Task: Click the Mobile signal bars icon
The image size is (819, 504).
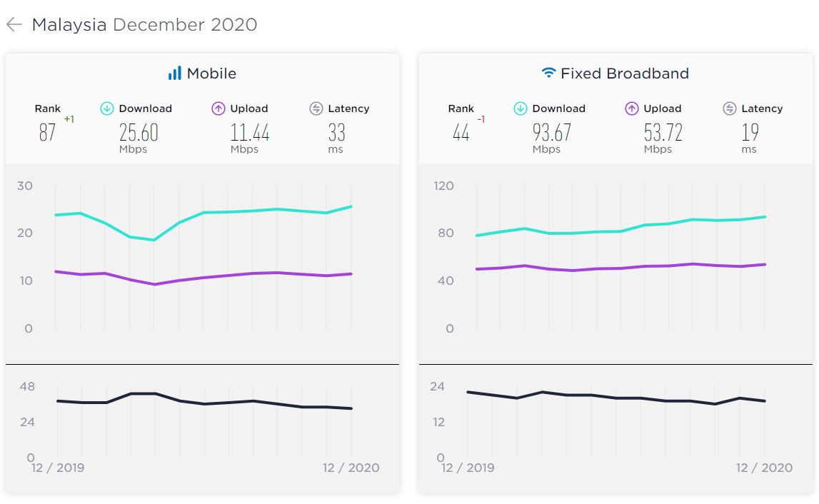Action: (x=174, y=74)
